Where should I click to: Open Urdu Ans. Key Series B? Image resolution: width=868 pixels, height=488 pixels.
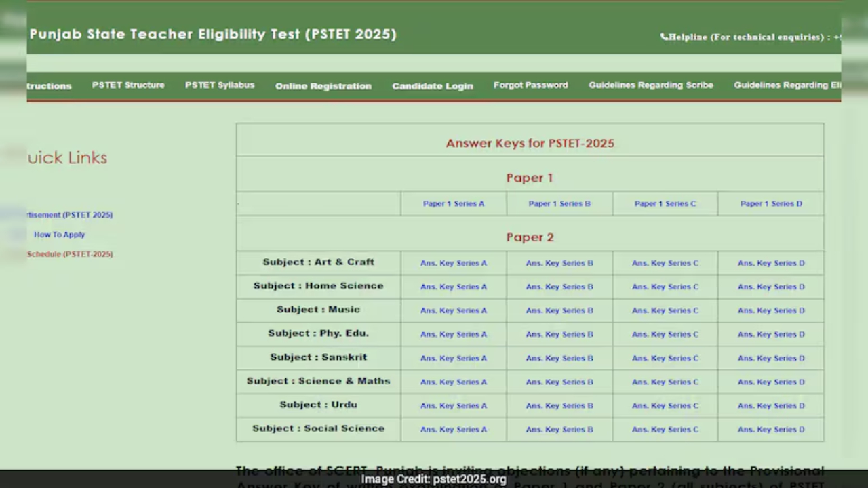[x=559, y=405]
